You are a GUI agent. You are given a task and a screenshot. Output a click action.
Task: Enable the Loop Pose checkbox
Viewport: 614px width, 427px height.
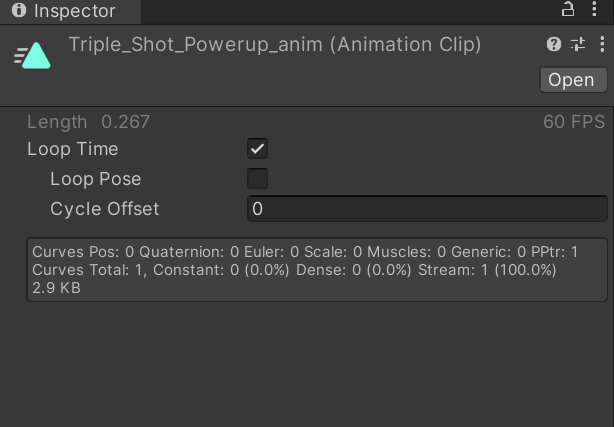point(257,179)
